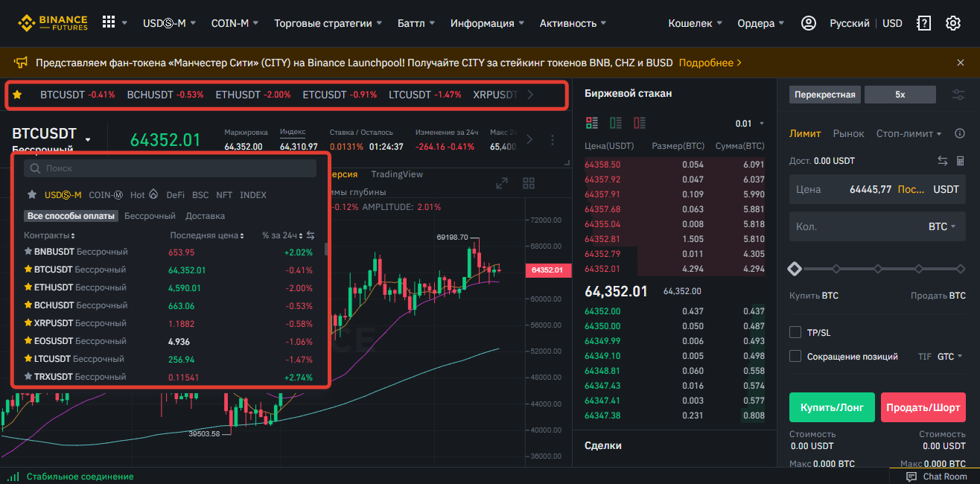Enable Сокращение позиций checkbox
This screenshot has height=484, width=980.
click(795, 356)
